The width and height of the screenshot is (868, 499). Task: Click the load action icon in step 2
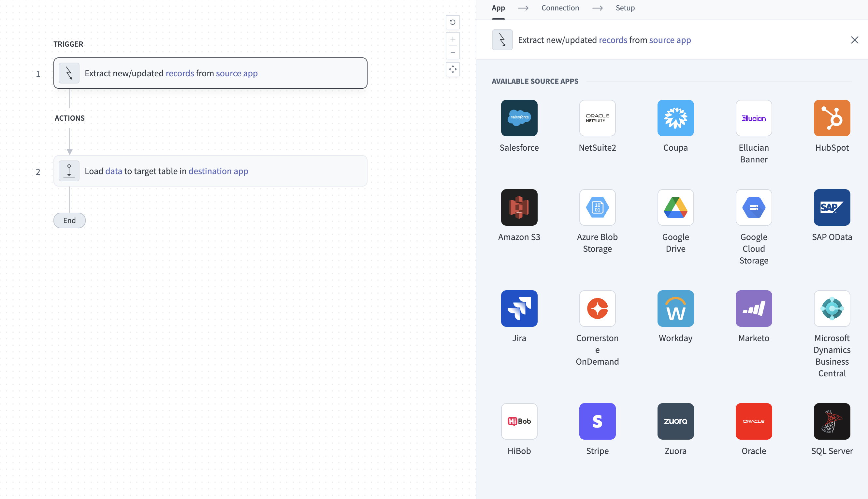[69, 171]
